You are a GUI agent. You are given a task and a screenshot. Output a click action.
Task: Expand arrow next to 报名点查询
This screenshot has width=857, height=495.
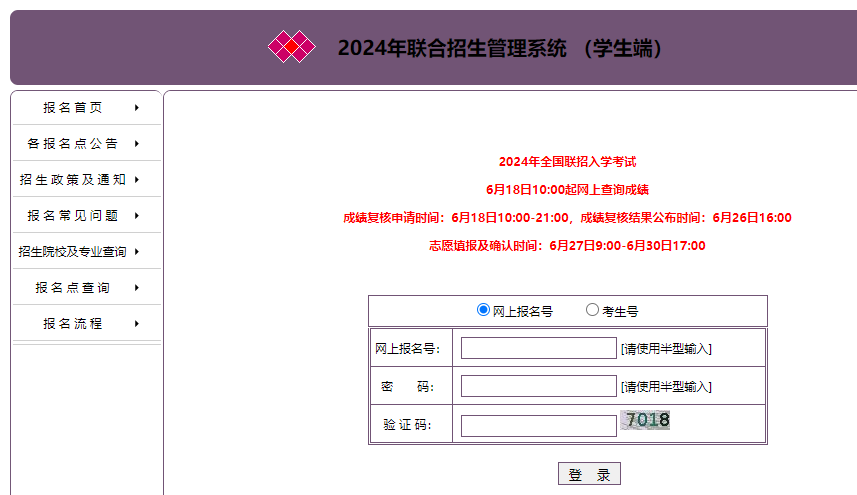tap(136, 288)
